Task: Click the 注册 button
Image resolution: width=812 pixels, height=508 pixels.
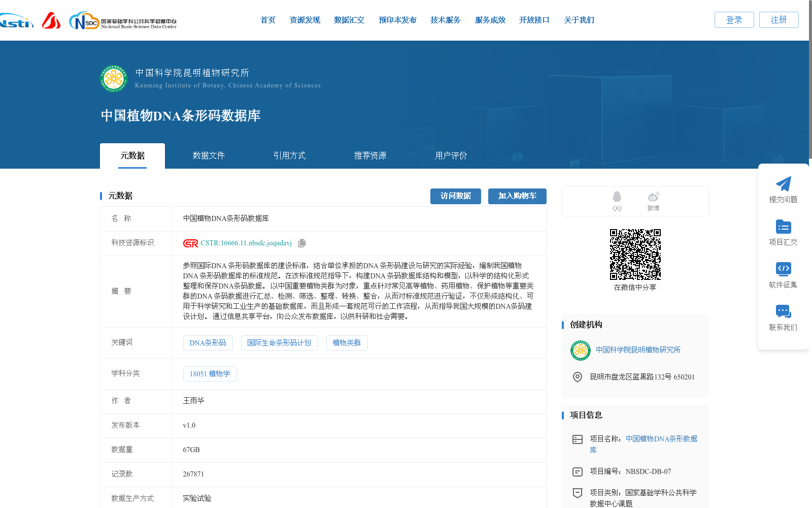Action: (x=779, y=20)
